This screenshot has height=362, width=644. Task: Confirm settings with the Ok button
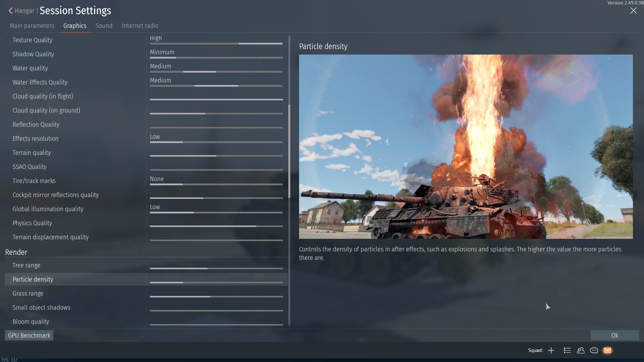614,335
